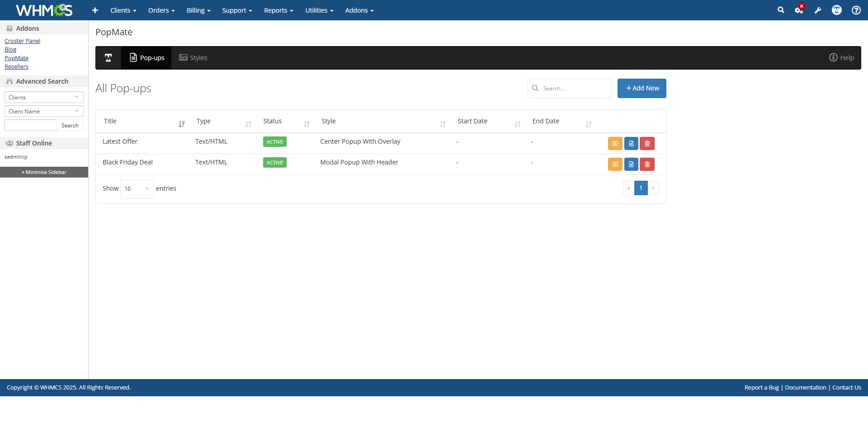Select page 1 in pagination
This screenshot has width=868, height=427.
click(641, 188)
